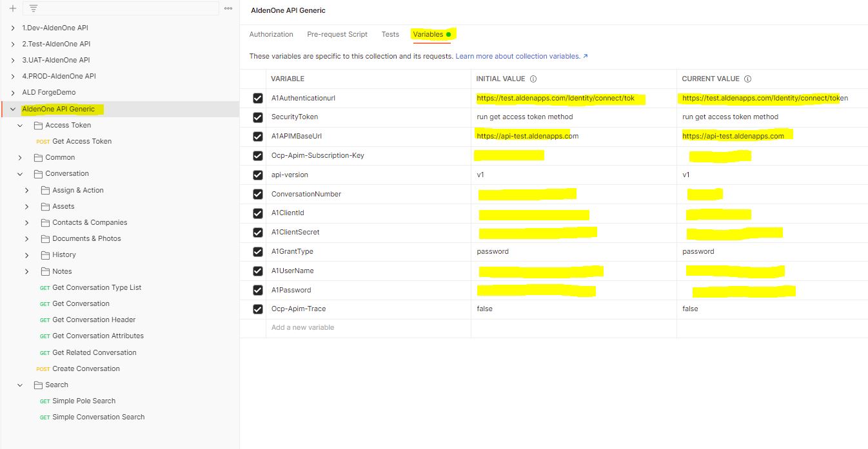Click the Common folder icon
Screen dimensions: 868x449
point(38,157)
